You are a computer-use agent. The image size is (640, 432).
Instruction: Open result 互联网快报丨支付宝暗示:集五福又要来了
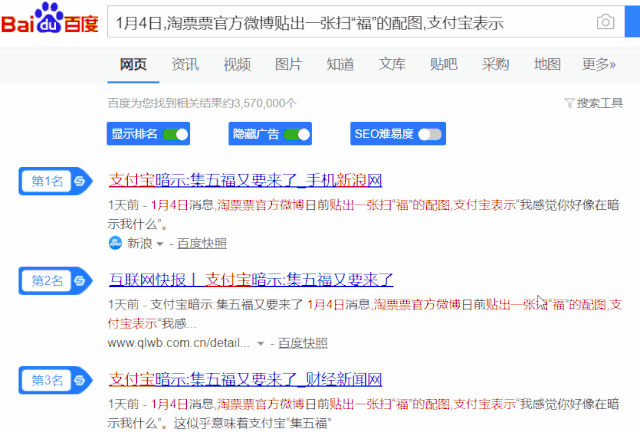251,280
